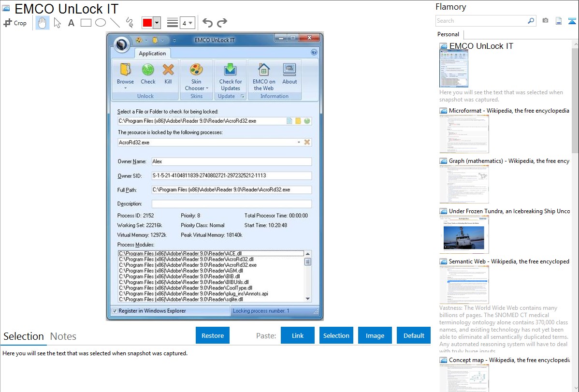Switch to the Selection tab

click(x=24, y=336)
